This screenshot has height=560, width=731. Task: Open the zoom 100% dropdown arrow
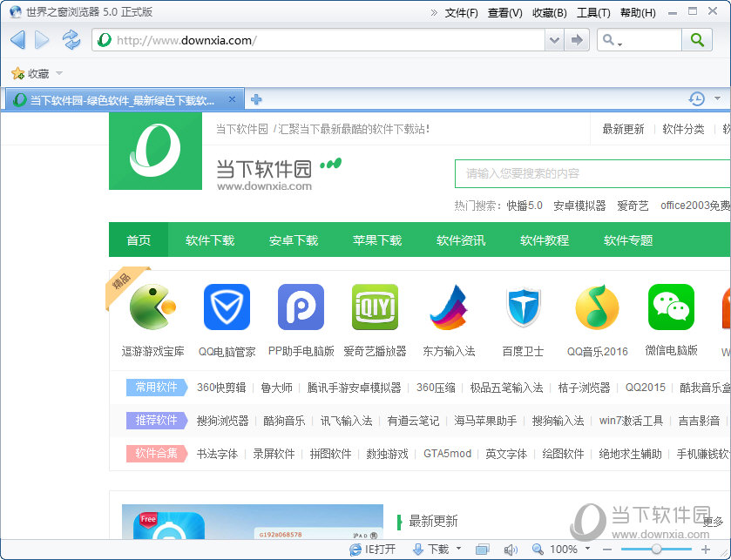coord(587,549)
